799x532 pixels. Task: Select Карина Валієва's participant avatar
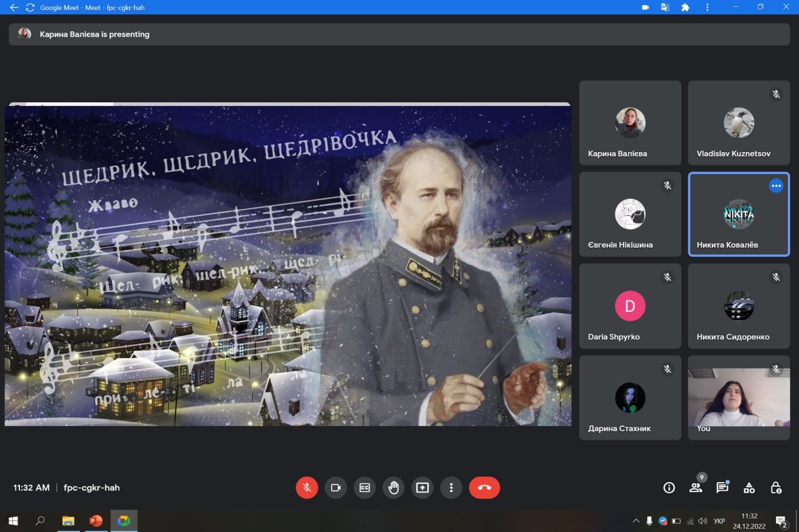(630, 122)
